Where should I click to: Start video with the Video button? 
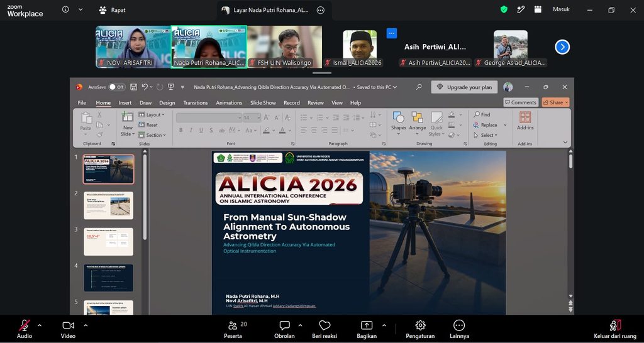(x=68, y=329)
